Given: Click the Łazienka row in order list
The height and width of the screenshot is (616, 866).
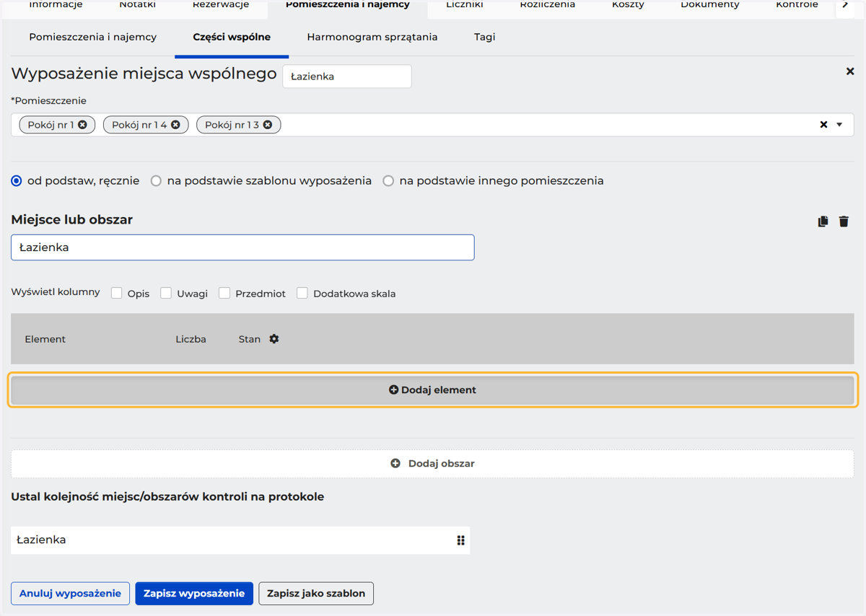Looking at the screenshot, I should 240,540.
